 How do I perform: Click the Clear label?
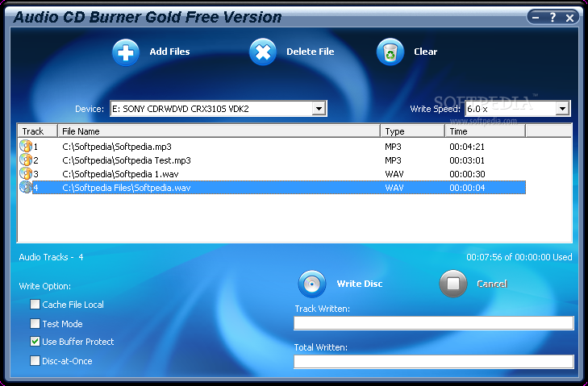[425, 52]
